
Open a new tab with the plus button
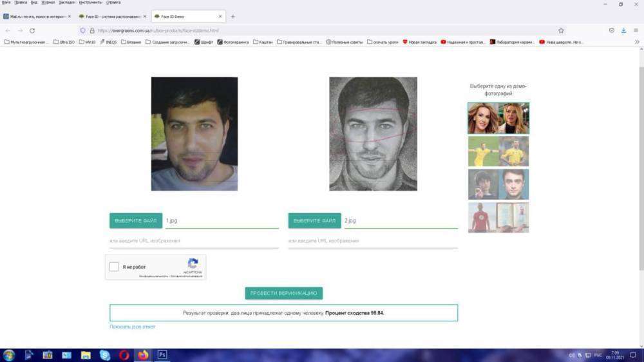pyautogui.click(x=232, y=16)
